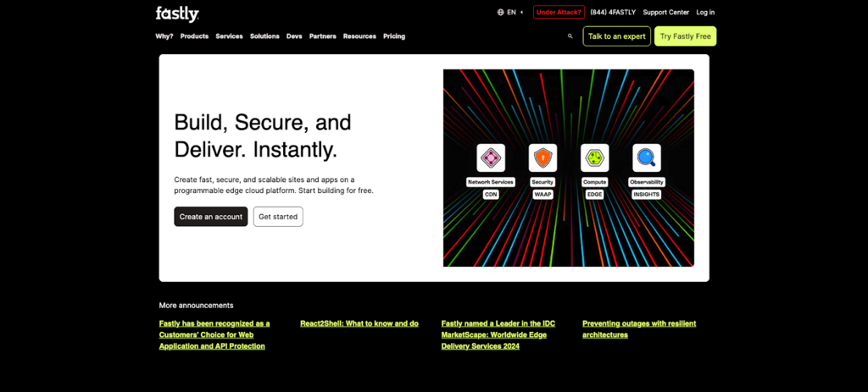The width and height of the screenshot is (868, 392).
Task: Select the Observability magnifier icon
Action: [x=646, y=158]
